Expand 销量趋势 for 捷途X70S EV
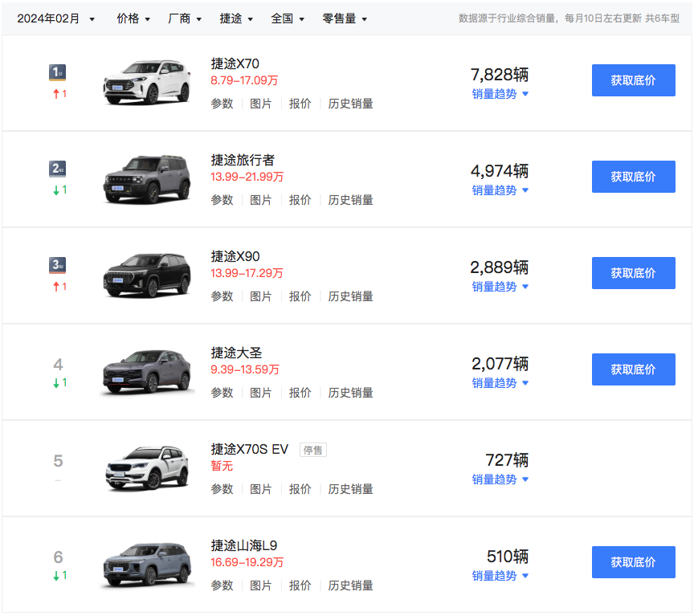694x616 pixels. (500, 479)
